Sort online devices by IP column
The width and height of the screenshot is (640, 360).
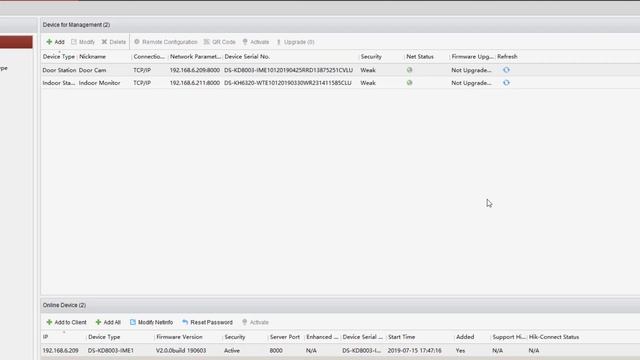click(x=46, y=337)
